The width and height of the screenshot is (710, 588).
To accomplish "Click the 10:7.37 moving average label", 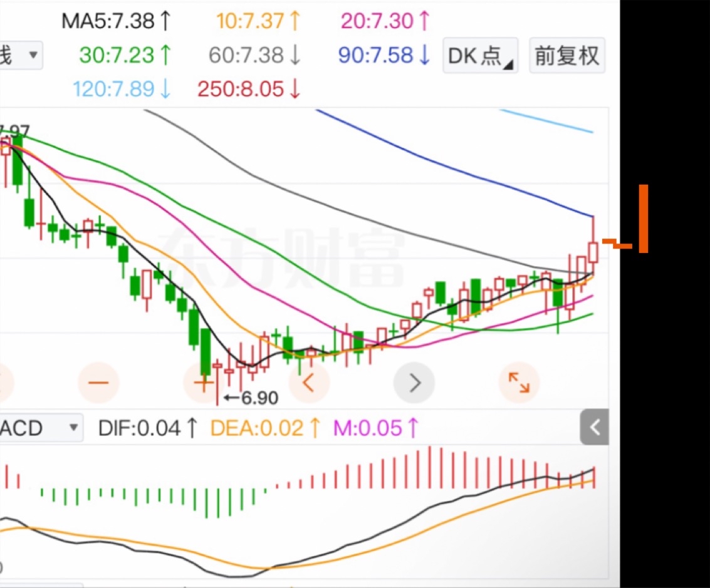I will pos(258,21).
